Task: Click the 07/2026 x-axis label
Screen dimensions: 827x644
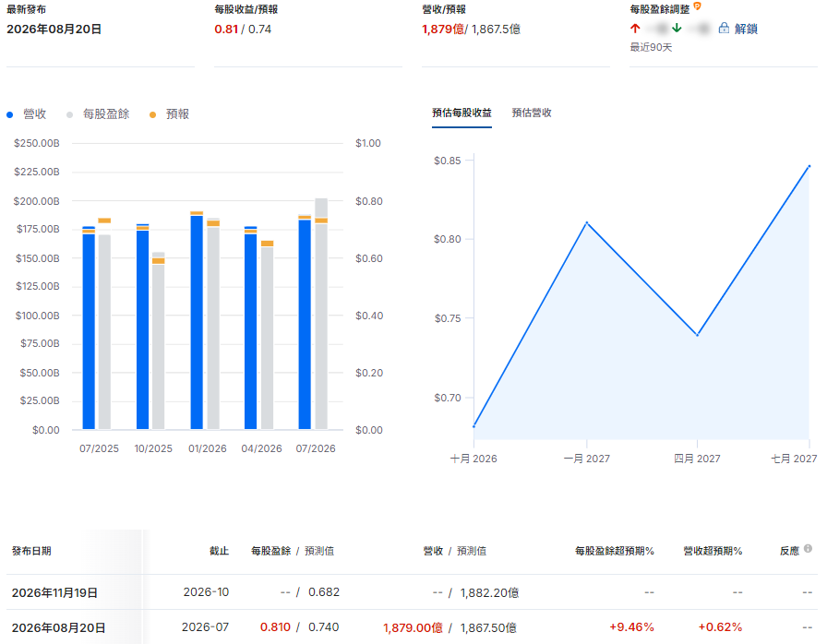Action: (x=316, y=448)
